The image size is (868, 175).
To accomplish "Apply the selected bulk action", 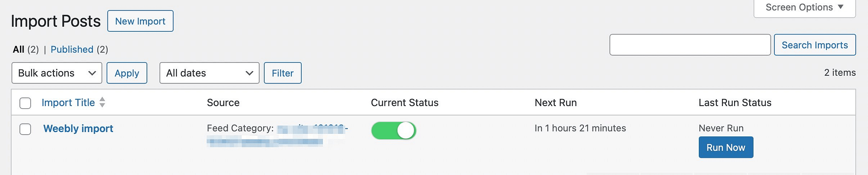I will coord(127,73).
